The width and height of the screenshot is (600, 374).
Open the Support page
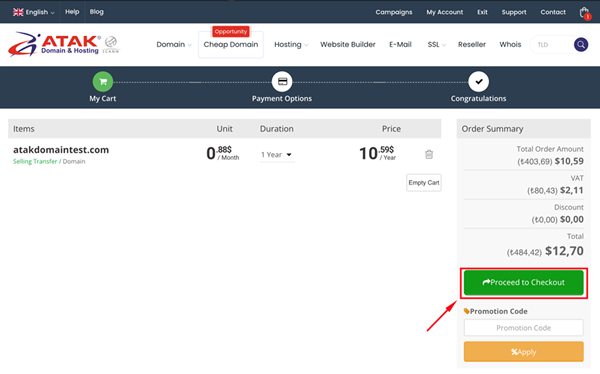tap(514, 12)
